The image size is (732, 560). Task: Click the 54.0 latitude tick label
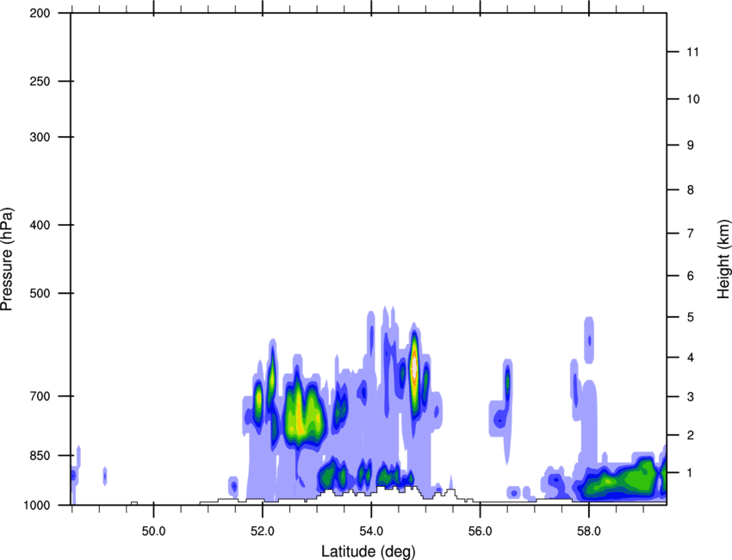371,531
